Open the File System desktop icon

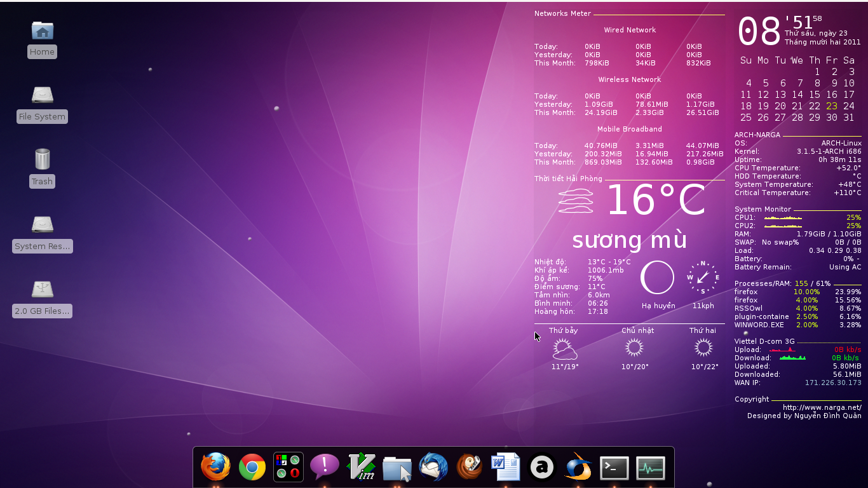tap(42, 96)
